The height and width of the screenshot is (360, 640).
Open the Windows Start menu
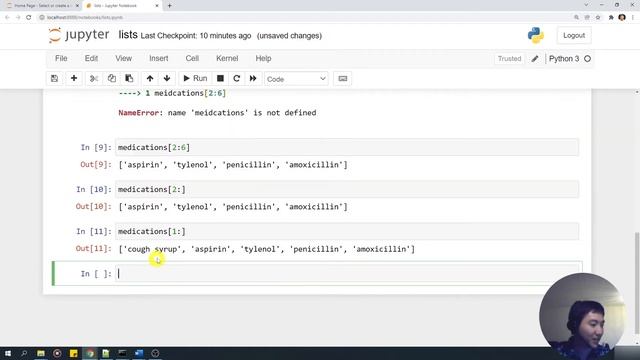click(8, 353)
